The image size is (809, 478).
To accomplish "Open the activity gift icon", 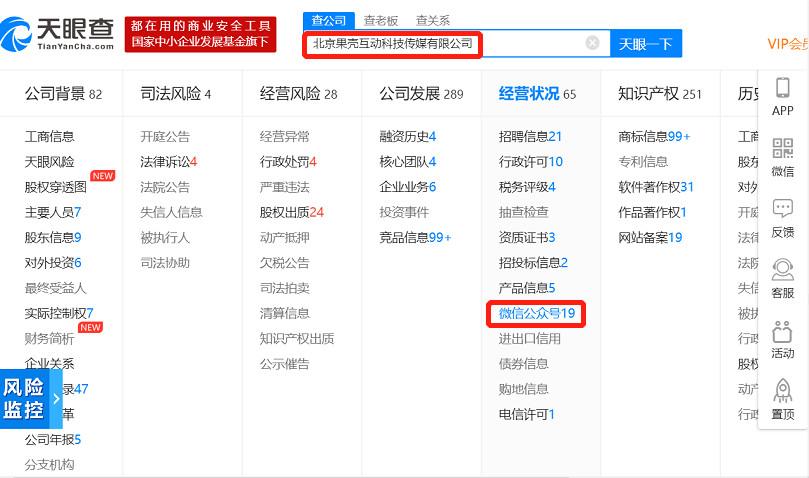I will point(783,332).
